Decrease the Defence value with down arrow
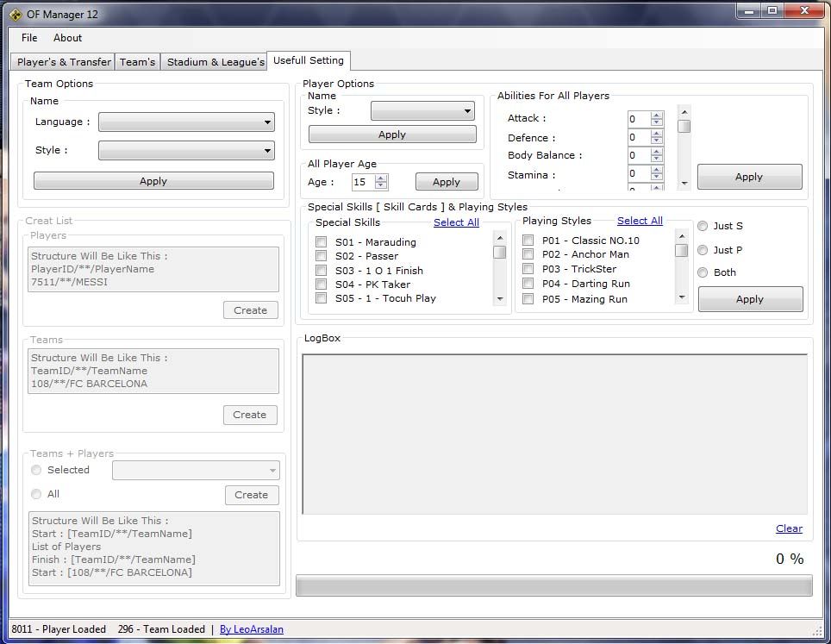 657,141
